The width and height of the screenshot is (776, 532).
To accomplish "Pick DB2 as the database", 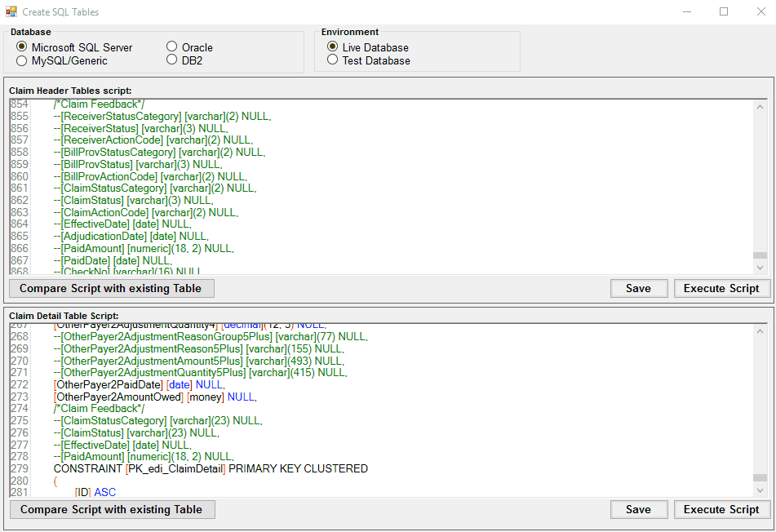I will tap(172, 60).
